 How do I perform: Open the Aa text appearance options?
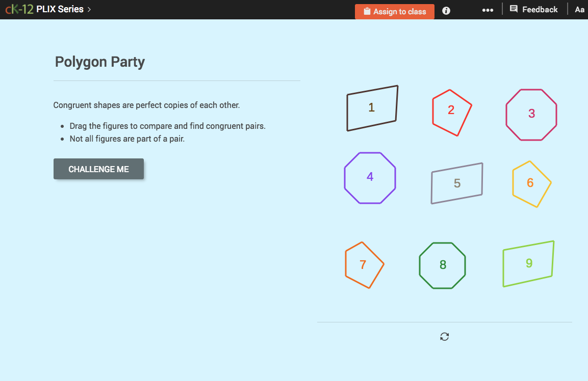[579, 10]
